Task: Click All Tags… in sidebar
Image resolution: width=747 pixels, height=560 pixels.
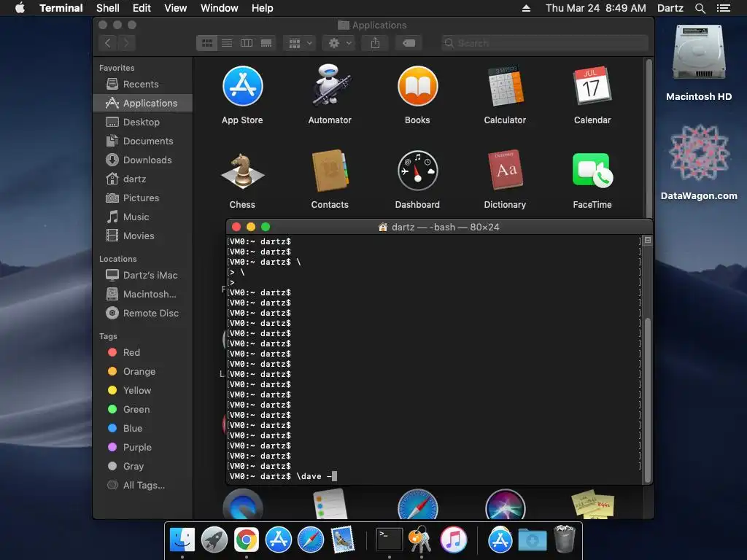Action: tap(142, 486)
